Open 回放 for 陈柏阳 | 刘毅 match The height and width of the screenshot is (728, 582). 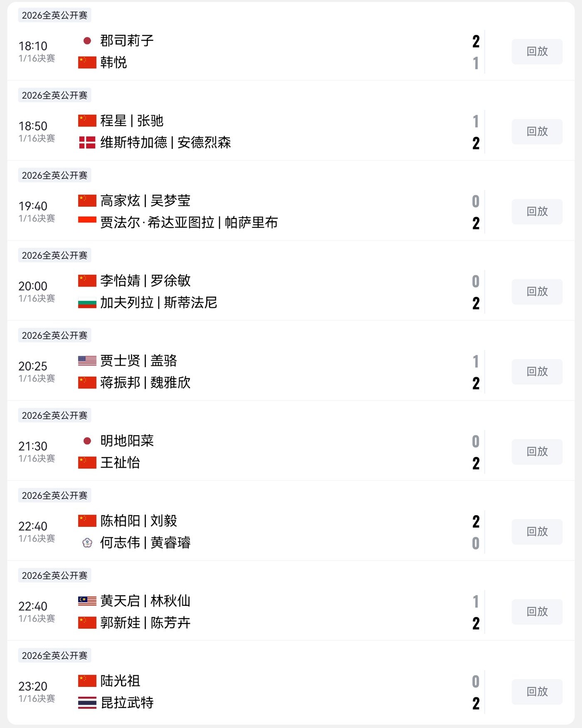coord(537,532)
